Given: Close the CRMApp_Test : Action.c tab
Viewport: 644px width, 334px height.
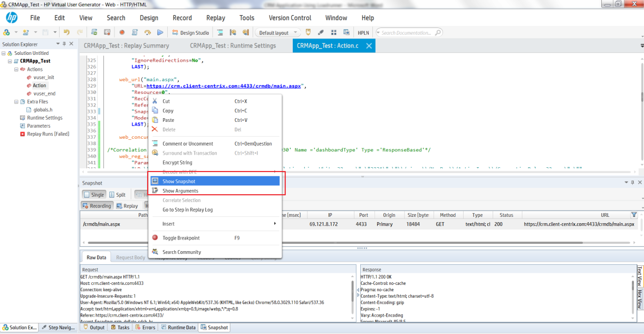Looking at the screenshot, I should pos(369,46).
